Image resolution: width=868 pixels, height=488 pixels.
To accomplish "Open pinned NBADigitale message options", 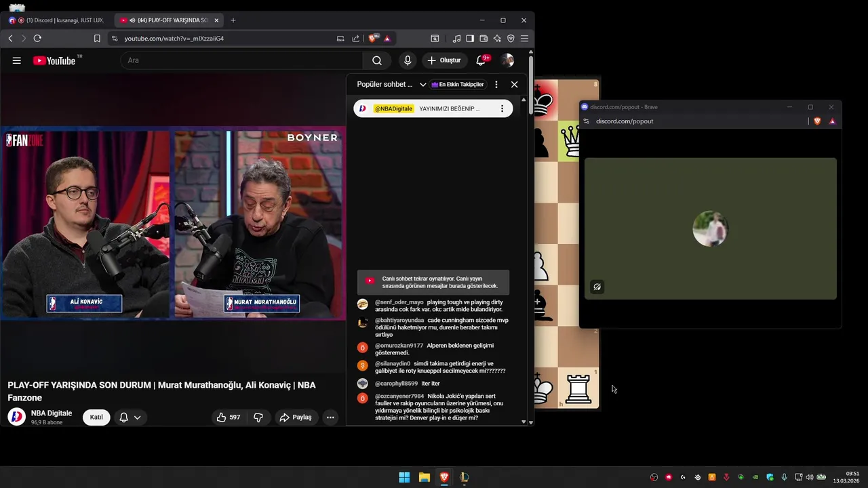I will point(502,108).
